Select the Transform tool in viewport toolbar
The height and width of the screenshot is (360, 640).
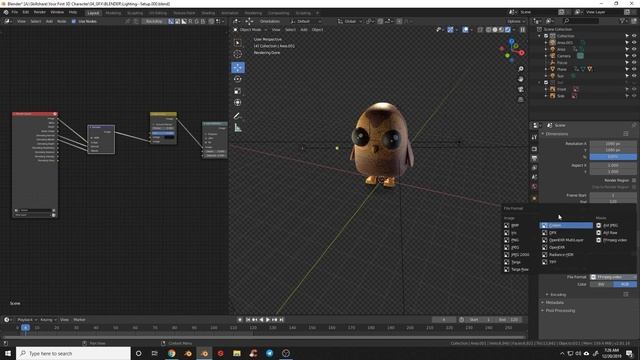click(238, 102)
